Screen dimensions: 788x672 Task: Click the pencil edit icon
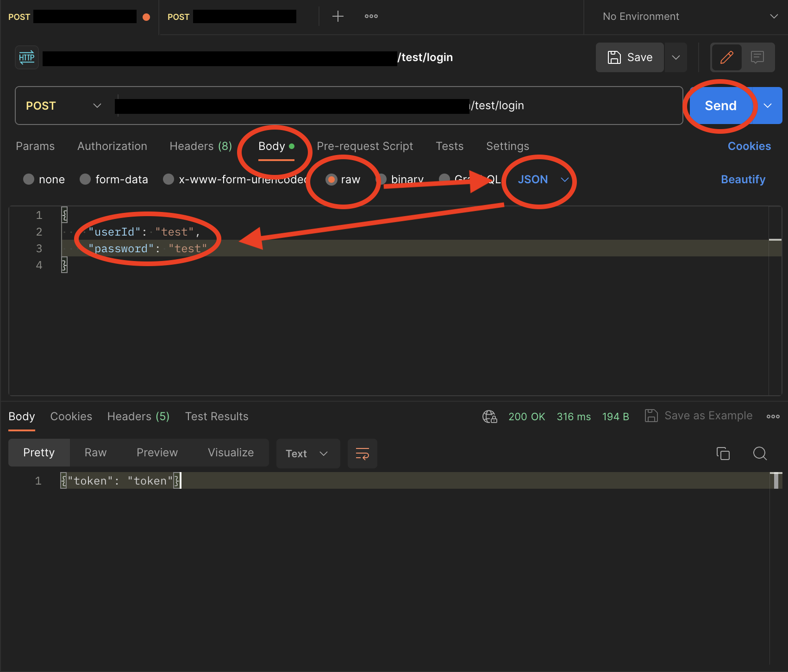pos(726,57)
